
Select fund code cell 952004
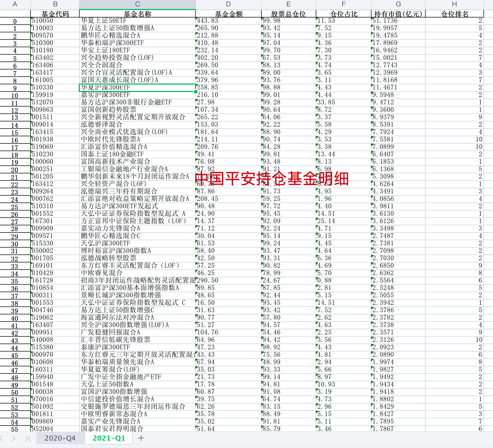55,429
